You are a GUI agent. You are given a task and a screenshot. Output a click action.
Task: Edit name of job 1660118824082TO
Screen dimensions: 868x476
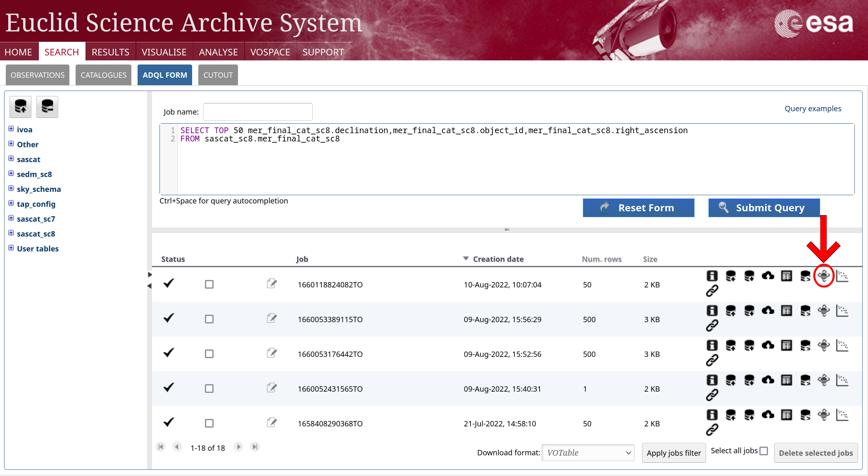(271, 284)
